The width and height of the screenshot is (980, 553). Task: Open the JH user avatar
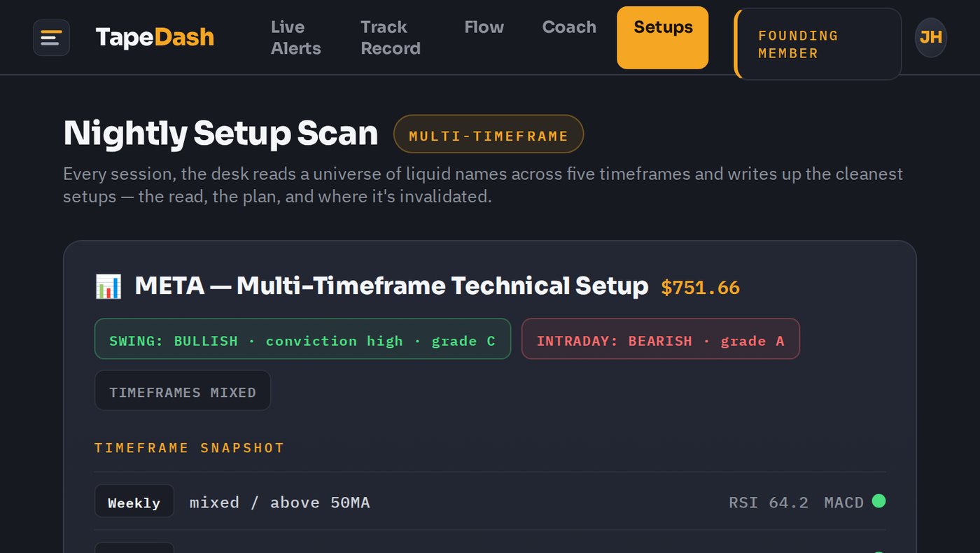pos(931,38)
